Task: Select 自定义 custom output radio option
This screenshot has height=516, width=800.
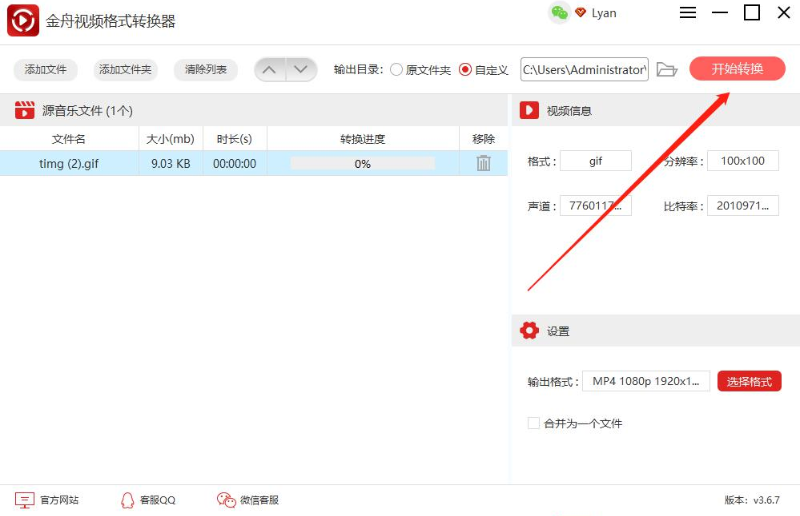Action: coord(465,70)
